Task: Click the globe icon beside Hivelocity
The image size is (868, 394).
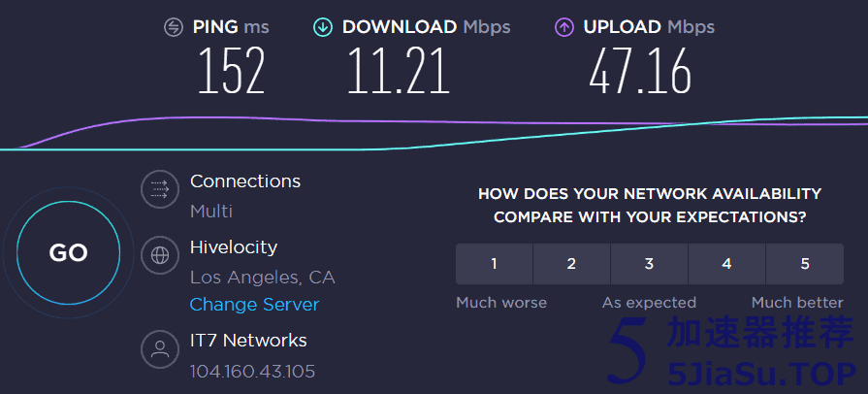Action: (160, 255)
